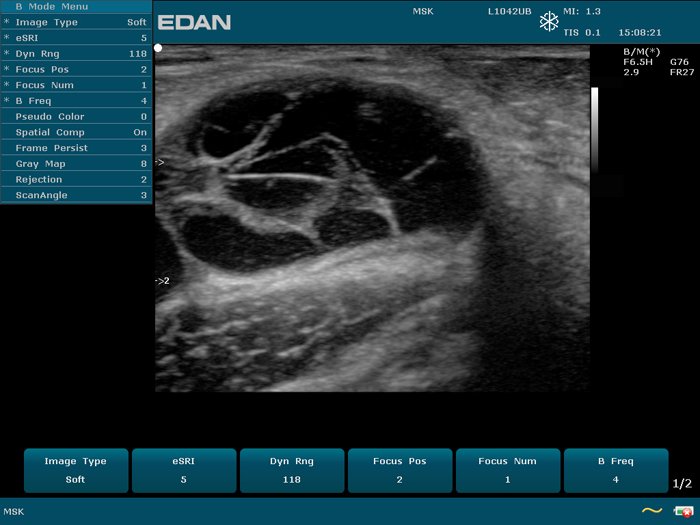Click the snowflake freeze icon
The height and width of the screenshot is (525, 700).
tap(549, 21)
